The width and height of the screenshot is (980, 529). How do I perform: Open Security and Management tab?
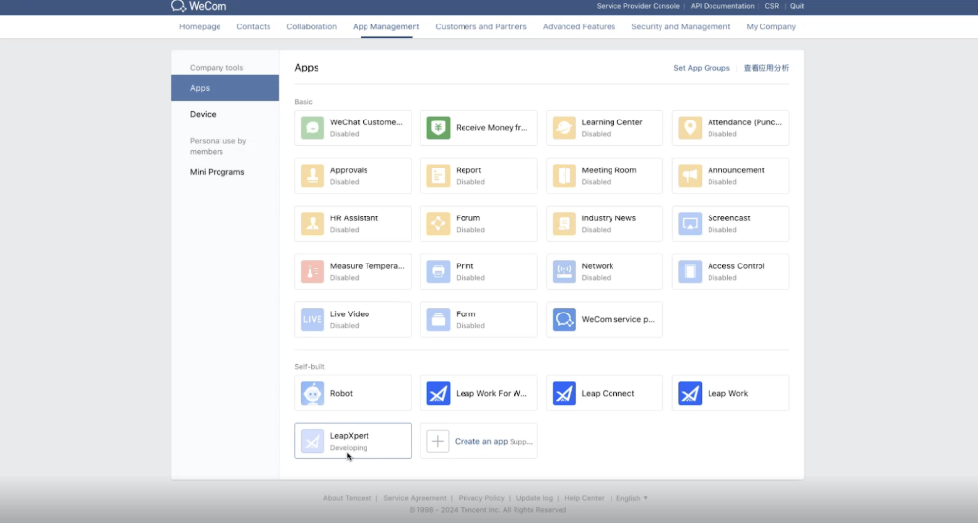coord(681,26)
